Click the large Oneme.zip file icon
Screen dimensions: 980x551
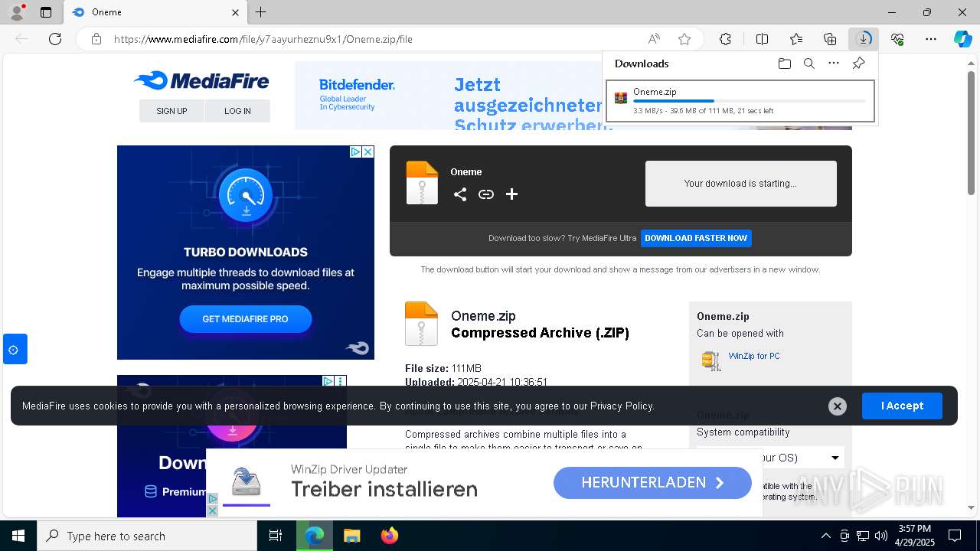421,324
